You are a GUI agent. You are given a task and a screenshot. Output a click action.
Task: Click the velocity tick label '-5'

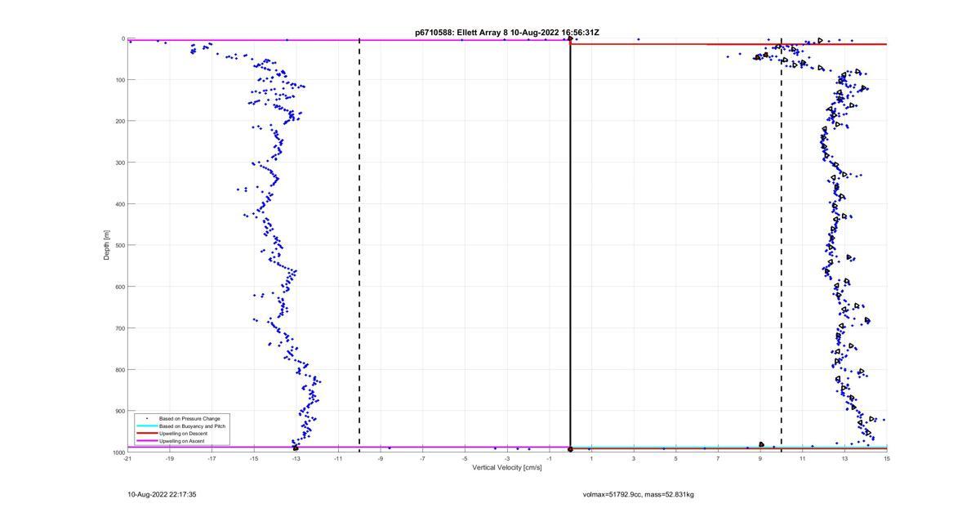[x=465, y=459]
